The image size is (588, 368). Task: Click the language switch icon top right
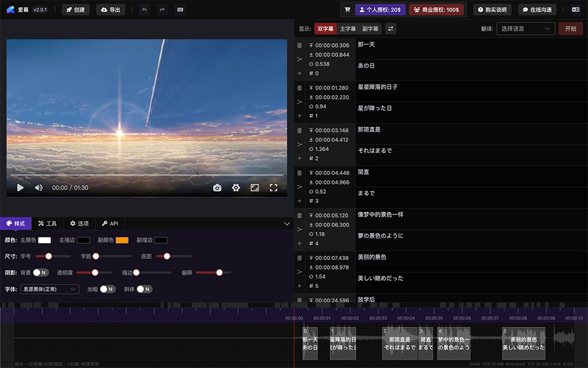point(576,10)
